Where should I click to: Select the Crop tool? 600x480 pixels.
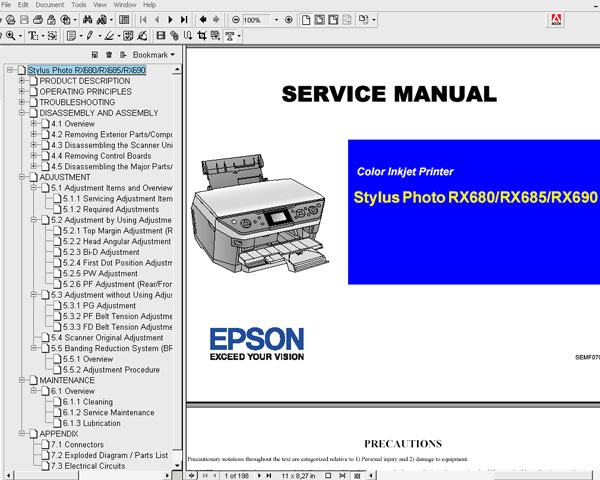click(x=202, y=36)
